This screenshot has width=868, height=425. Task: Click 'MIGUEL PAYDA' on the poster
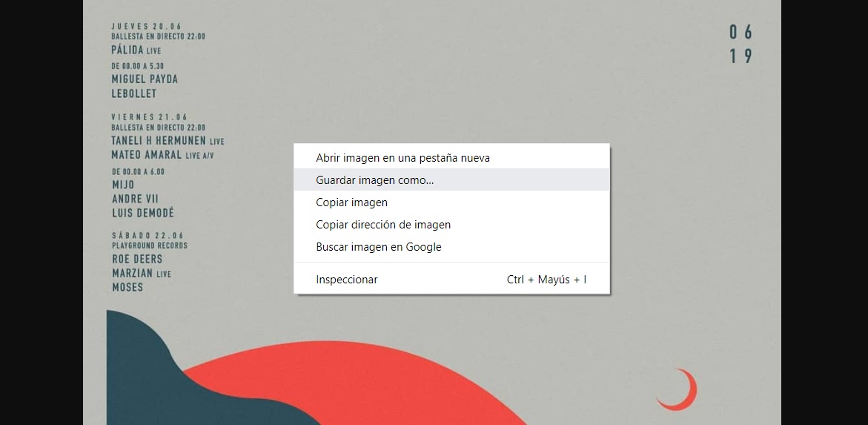145,79
